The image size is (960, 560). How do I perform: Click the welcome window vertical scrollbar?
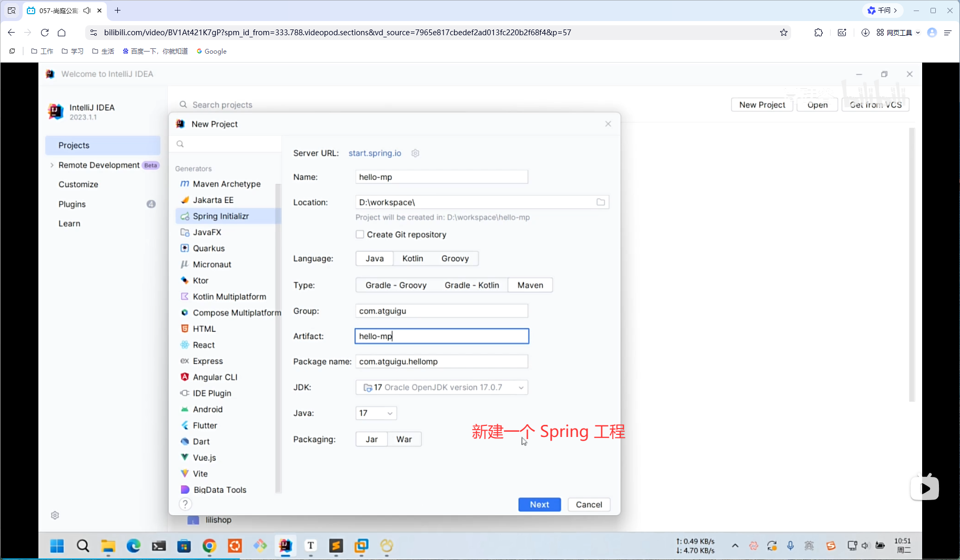pos(912,264)
